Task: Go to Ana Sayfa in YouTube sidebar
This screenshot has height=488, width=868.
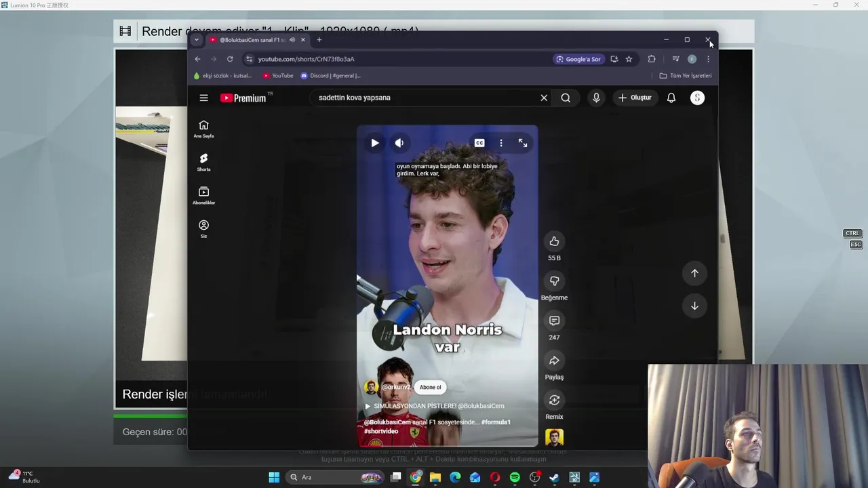Action: tap(203, 129)
